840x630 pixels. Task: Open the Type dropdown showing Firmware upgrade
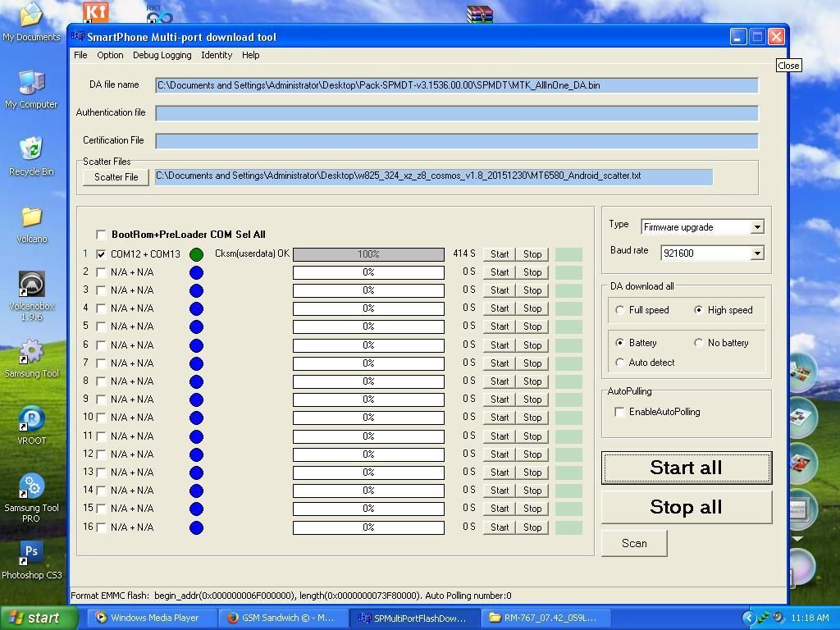(756, 227)
